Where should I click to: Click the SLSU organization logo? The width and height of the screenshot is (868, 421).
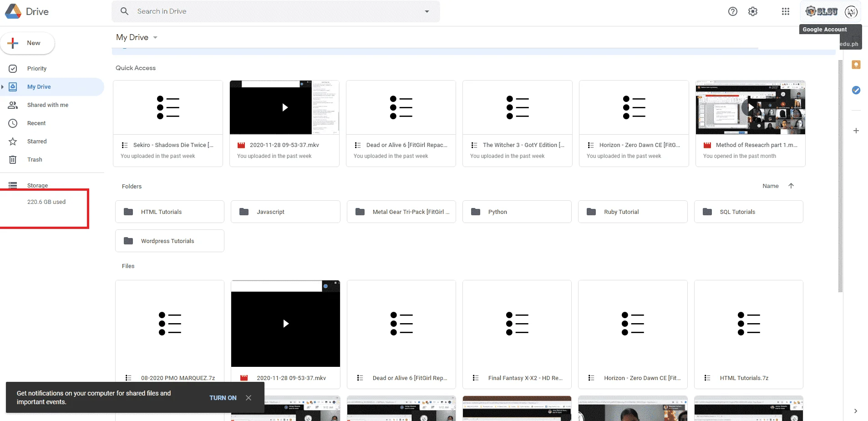click(x=822, y=11)
